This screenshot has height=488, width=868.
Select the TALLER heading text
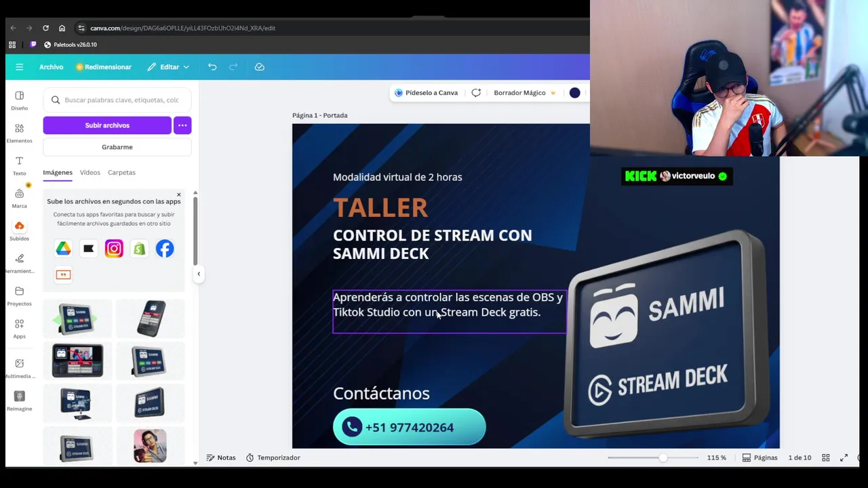click(380, 207)
